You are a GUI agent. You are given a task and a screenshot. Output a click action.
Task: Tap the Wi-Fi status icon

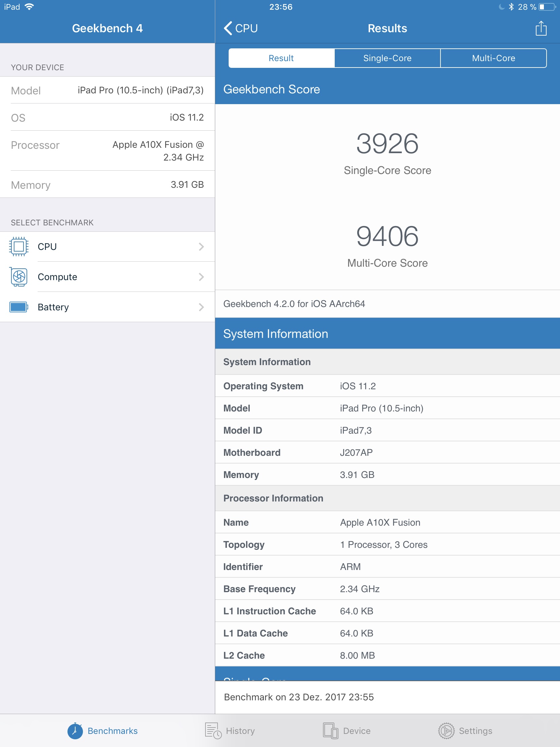[30, 7]
